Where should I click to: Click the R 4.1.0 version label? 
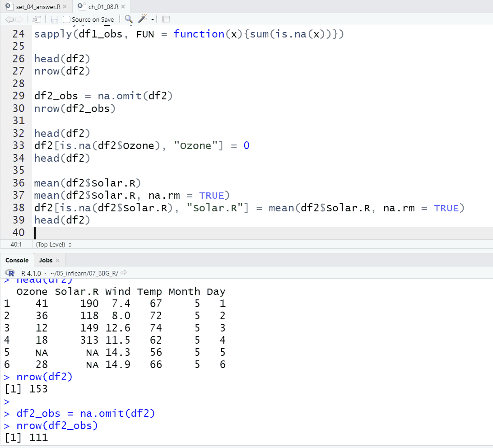tap(31, 273)
